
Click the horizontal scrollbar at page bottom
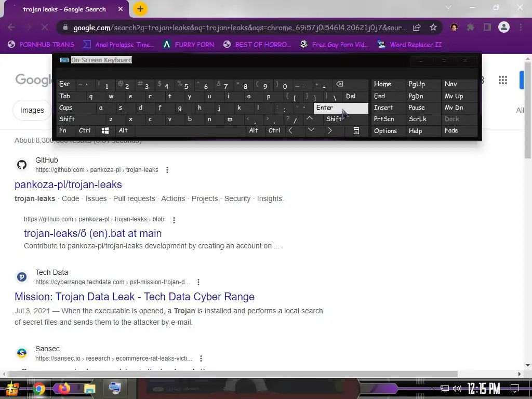tap(232, 374)
